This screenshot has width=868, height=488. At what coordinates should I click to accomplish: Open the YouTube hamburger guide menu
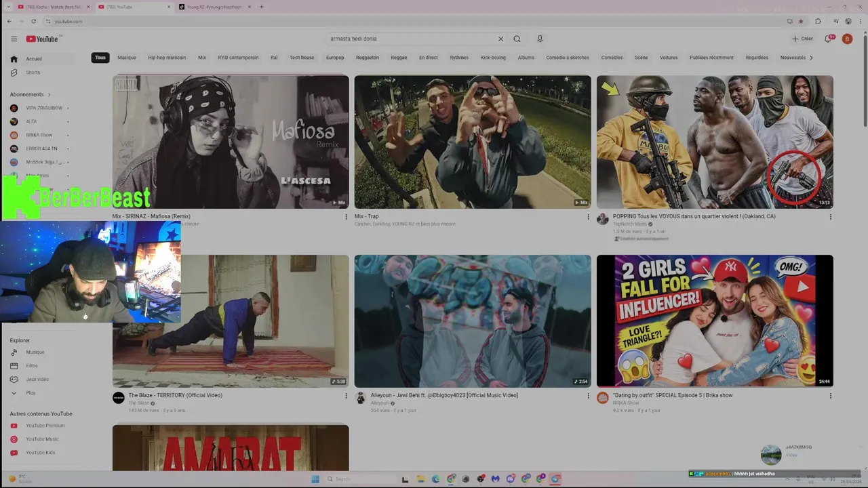[14, 39]
